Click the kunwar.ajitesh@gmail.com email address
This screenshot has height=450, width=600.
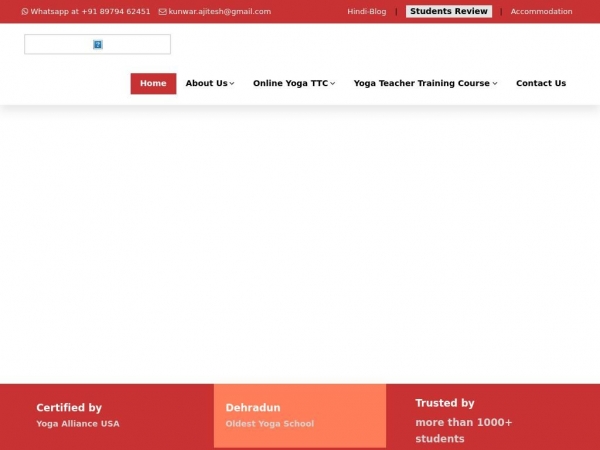tap(219, 12)
